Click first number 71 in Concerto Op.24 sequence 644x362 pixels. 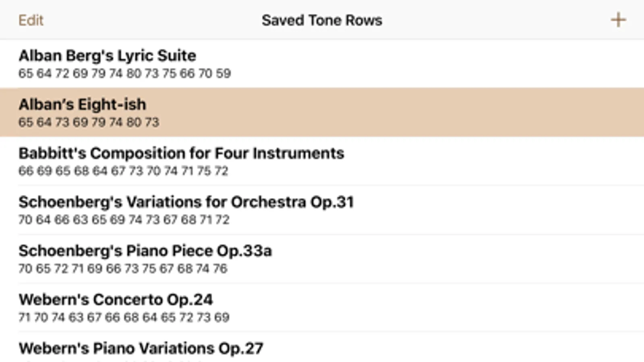[x=24, y=317]
